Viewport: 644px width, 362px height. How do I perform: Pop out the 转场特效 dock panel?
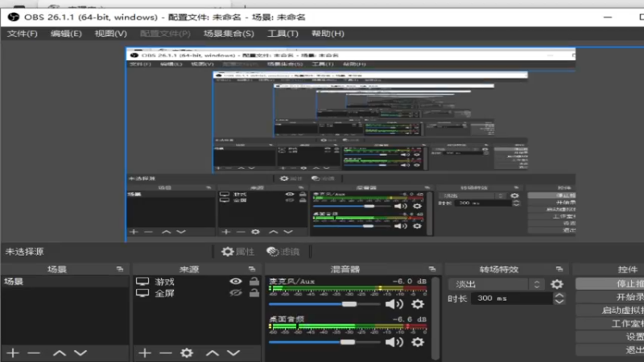pyautogui.click(x=559, y=269)
